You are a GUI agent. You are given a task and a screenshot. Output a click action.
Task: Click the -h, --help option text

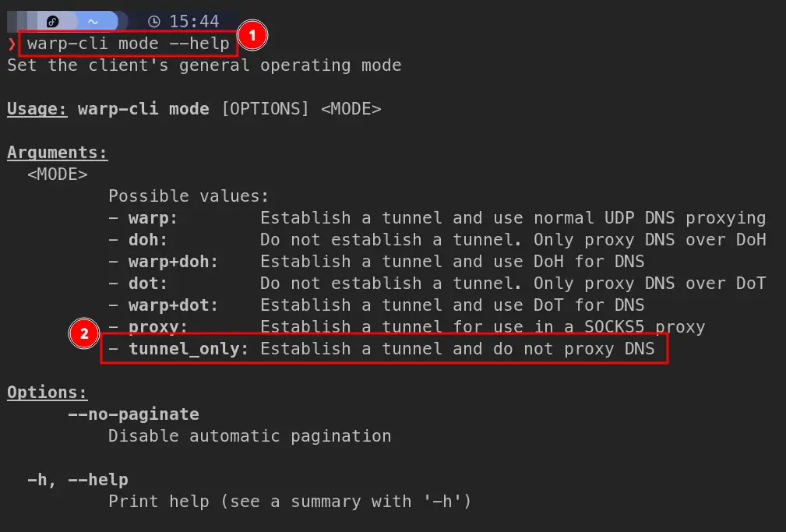(x=77, y=480)
